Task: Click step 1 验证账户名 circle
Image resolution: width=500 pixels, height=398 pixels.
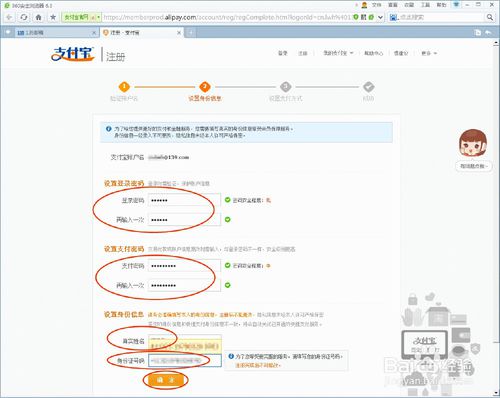Action: [124, 87]
